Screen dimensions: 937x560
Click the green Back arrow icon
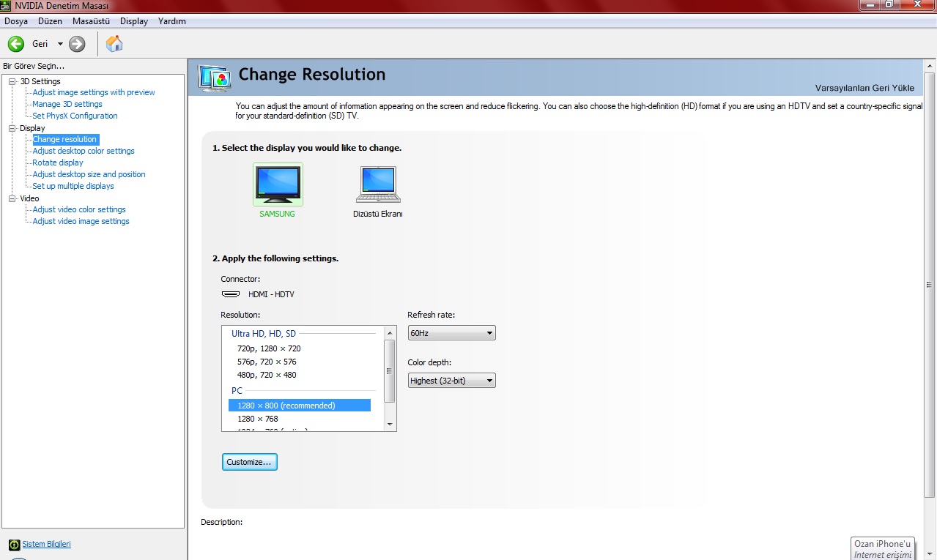tap(15, 44)
